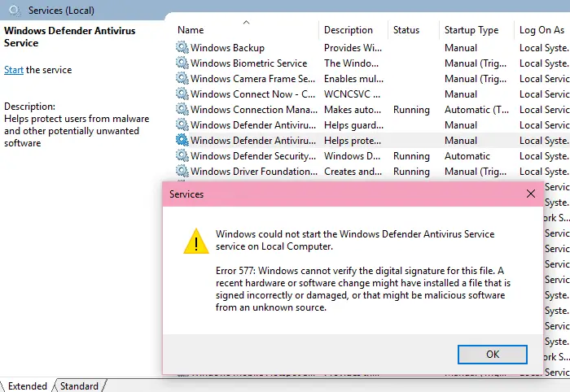This screenshot has width=570, height=392.
Task: Click 'Automatic (T...' startup type cell
Action: tap(476, 110)
